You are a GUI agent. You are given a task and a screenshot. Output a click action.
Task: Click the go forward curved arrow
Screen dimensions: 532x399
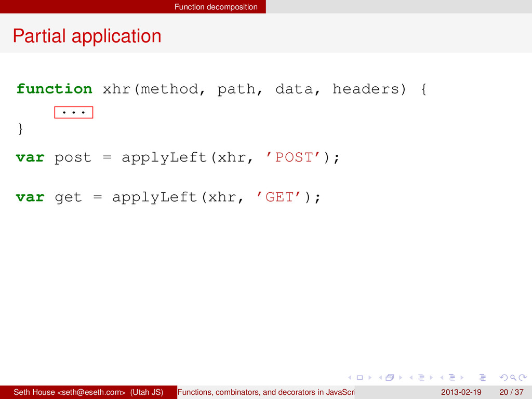click(523, 378)
